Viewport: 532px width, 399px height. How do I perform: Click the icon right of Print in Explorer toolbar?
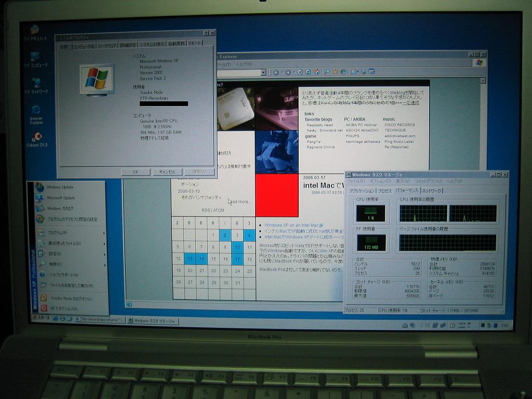click(372, 72)
